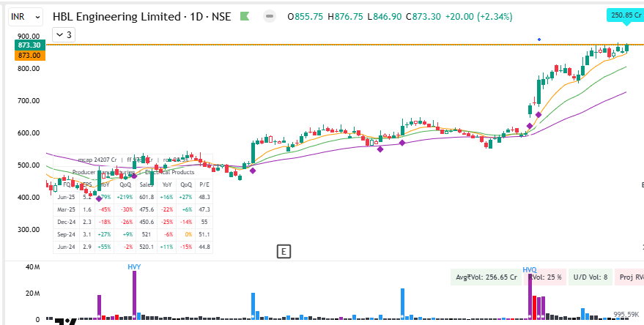Viewport: 644px width, 325px height.
Task: Click the 900.00 price axis label
Action: coord(29,36)
